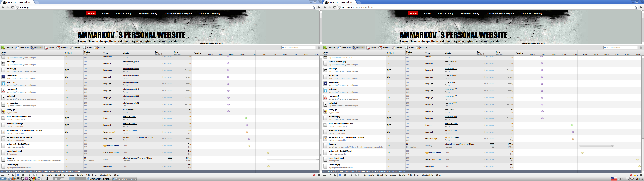Open initiator link http://ammar.gr/:640
This screenshot has height=181, width=644.
click(131, 62)
